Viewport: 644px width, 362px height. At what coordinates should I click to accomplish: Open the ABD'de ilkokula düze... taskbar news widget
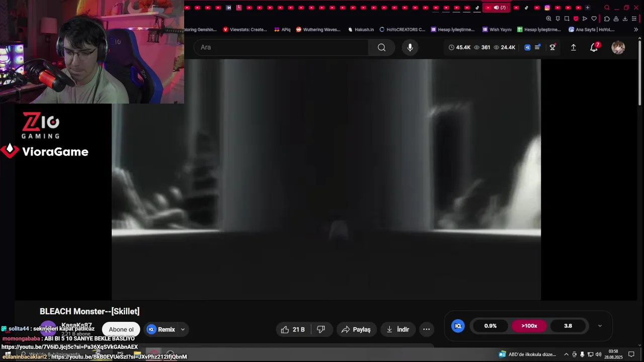[527, 354]
